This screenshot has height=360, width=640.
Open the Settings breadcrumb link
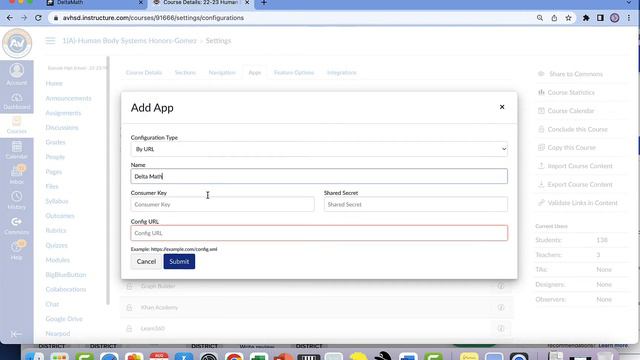point(218,41)
